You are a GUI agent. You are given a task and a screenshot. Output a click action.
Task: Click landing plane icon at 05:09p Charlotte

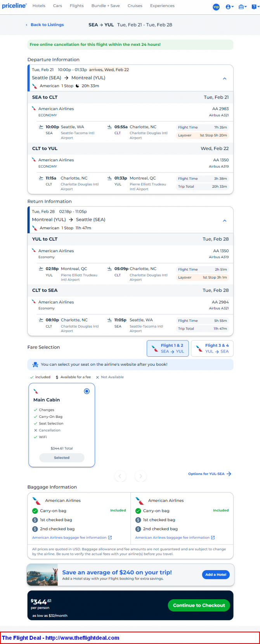pyautogui.click(x=110, y=269)
